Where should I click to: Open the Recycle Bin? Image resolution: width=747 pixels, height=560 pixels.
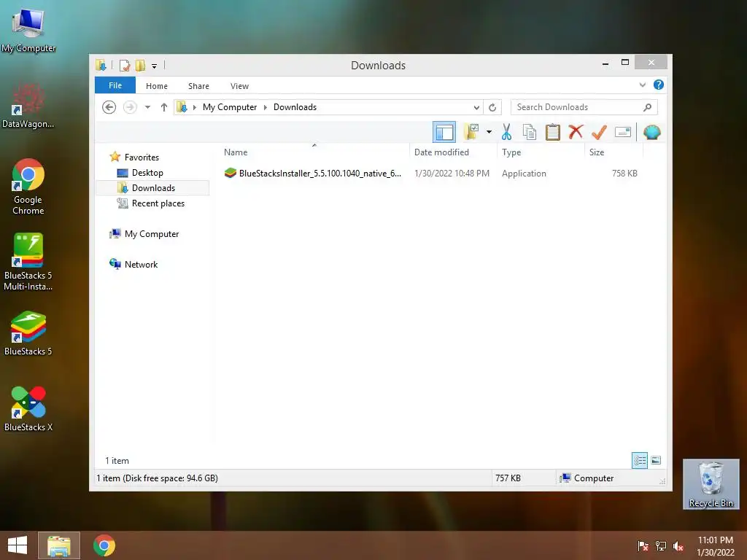(x=711, y=484)
